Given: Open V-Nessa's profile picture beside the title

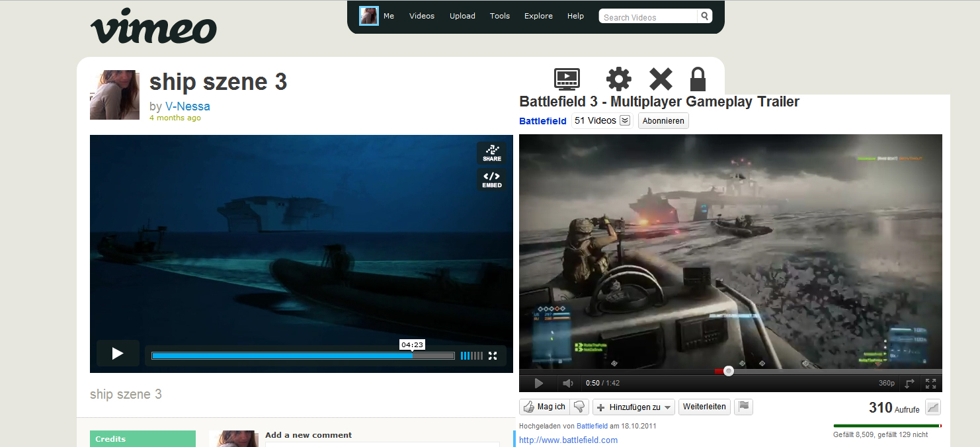Looking at the screenshot, I should coord(114,95).
